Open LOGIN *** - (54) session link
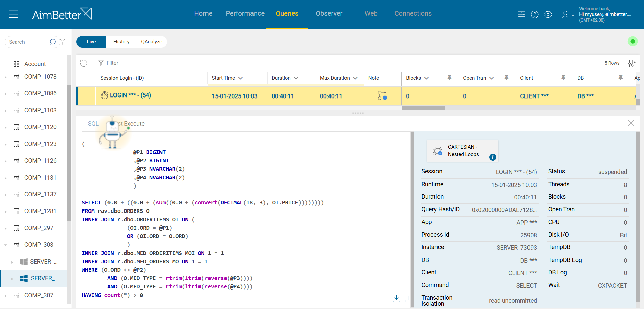644x309 pixels. tap(131, 95)
